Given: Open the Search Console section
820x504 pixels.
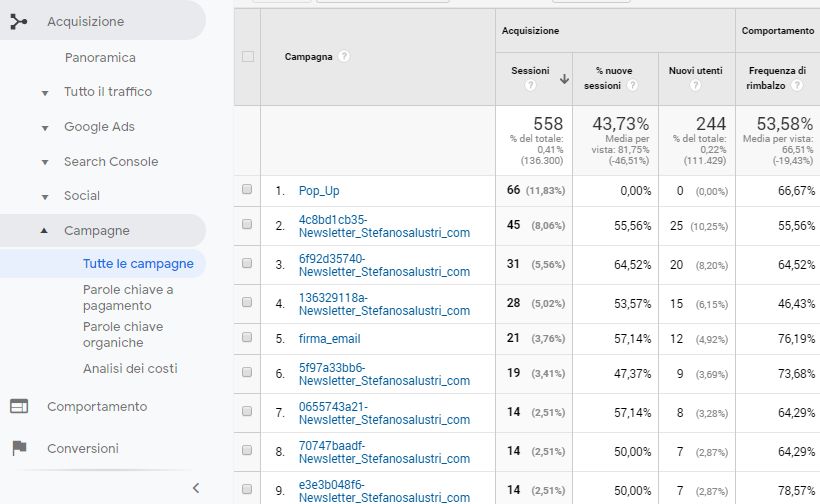Looking at the screenshot, I should (x=111, y=162).
